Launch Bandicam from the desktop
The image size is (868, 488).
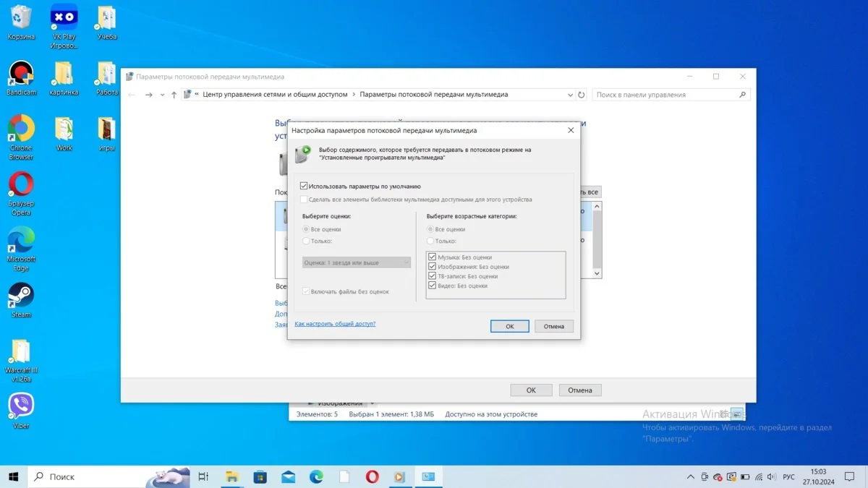[x=21, y=78]
